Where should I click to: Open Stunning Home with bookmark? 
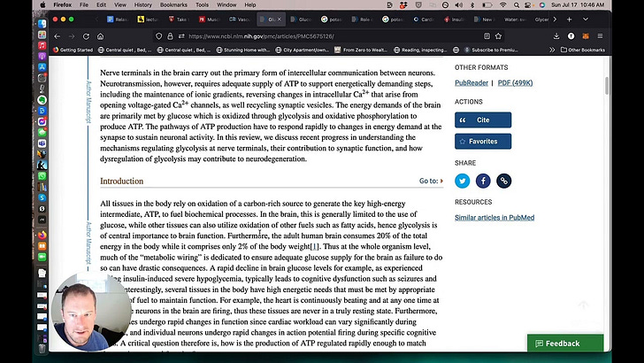(x=242, y=50)
